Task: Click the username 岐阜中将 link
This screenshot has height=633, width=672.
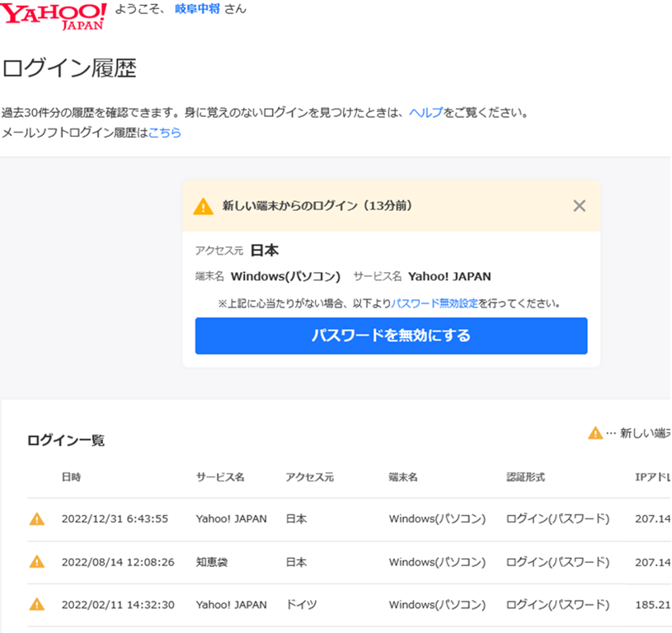Action: pyautogui.click(x=197, y=9)
